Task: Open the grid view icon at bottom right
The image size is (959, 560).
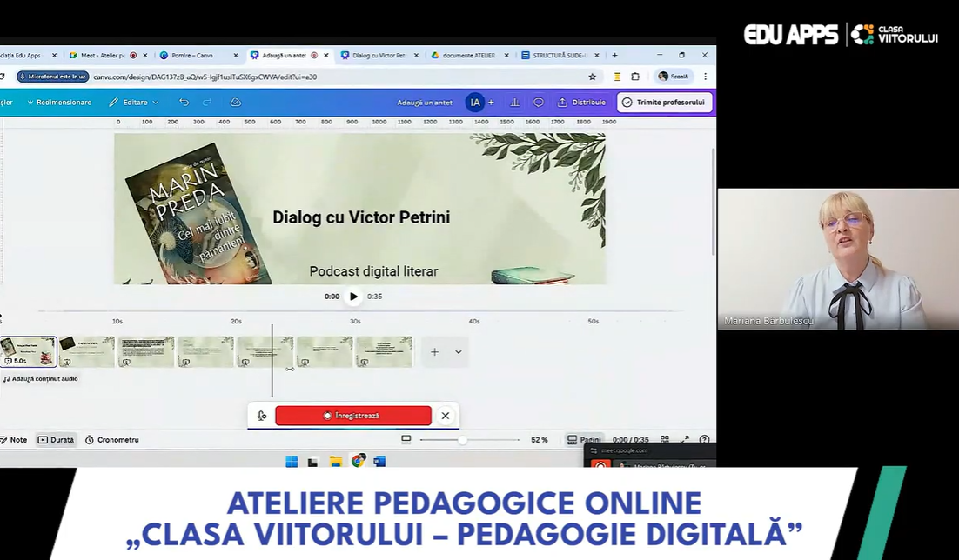Action: click(665, 439)
